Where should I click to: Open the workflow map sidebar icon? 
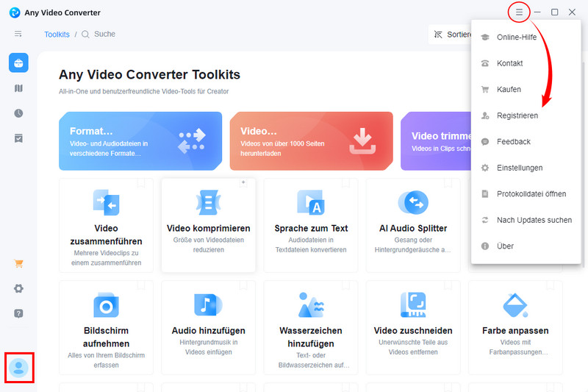18,88
